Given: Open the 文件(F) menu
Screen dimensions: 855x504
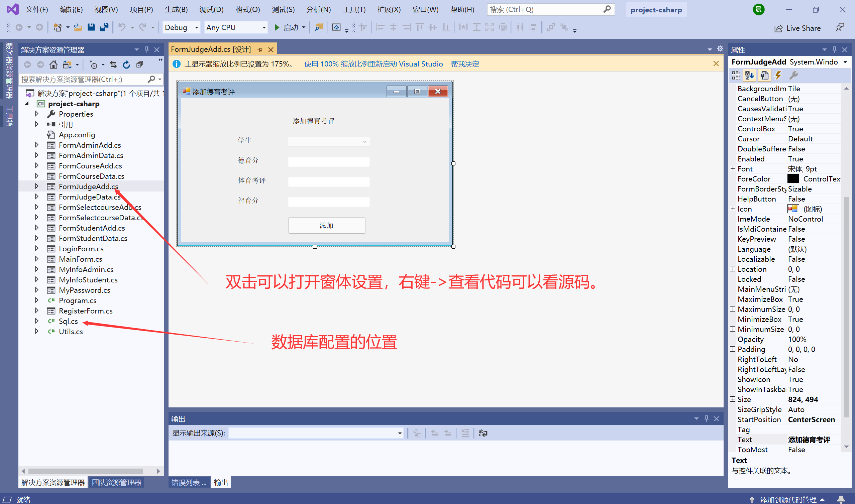Looking at the screenshot, I should click(x=37, y=9).
